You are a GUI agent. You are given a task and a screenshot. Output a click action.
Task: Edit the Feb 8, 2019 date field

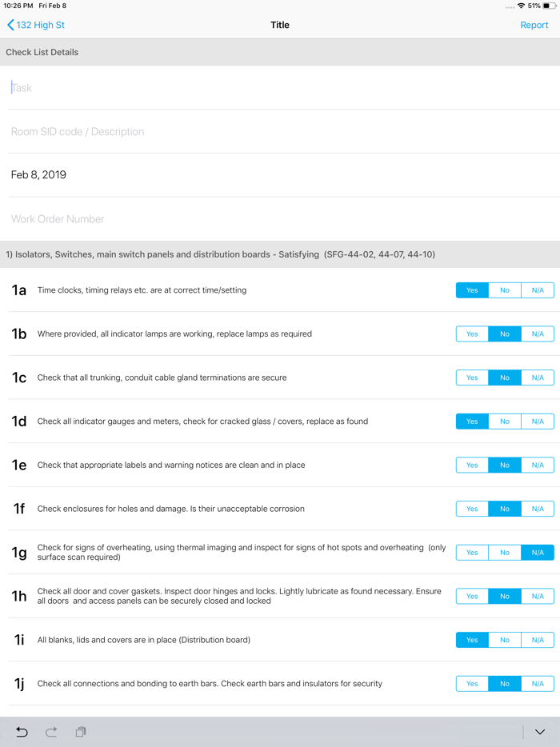(160, 174)
